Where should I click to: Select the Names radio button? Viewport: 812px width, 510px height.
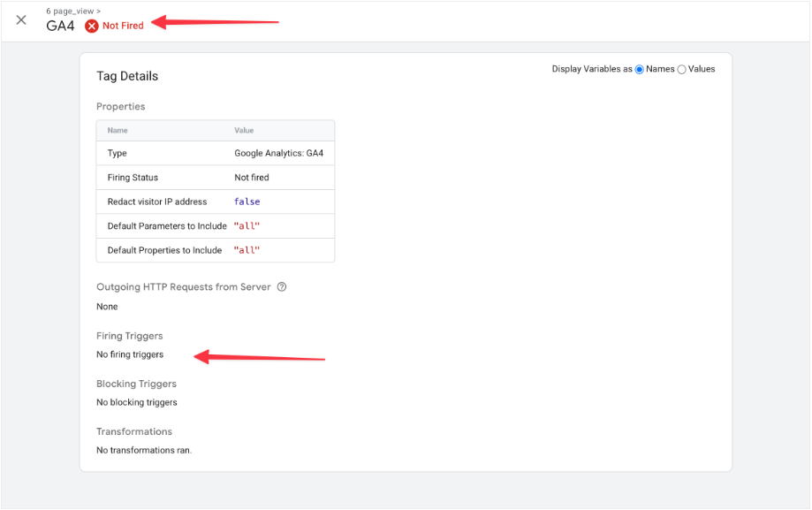tap(640, 70)
